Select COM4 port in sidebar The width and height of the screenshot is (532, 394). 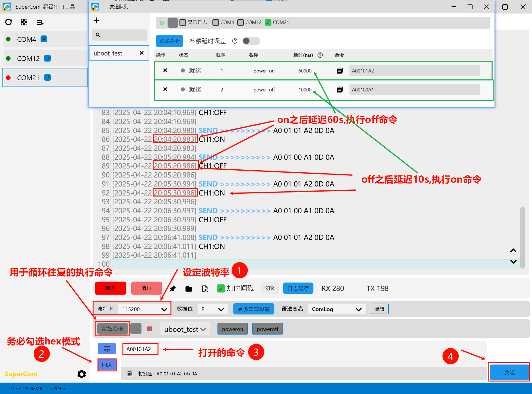(45, 39)
